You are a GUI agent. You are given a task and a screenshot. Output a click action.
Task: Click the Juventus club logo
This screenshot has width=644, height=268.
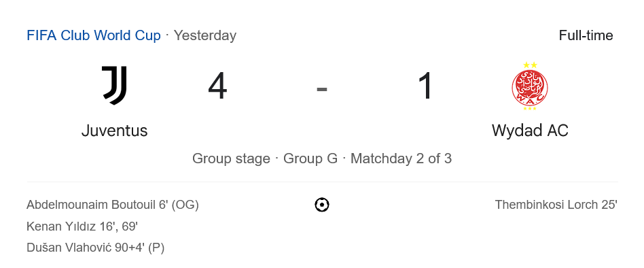point(114,85)
